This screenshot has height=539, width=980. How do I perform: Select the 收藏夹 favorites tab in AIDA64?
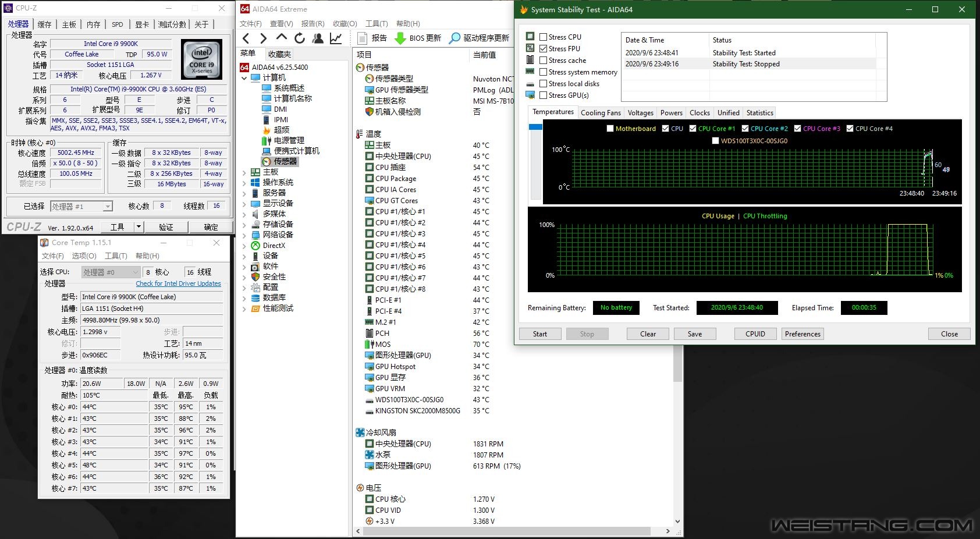click(x=279, y=54)
